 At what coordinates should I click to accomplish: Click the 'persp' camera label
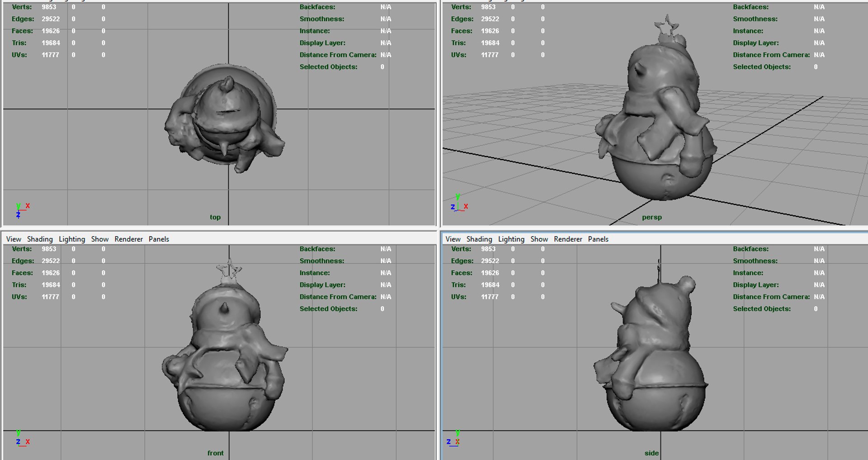652,217
